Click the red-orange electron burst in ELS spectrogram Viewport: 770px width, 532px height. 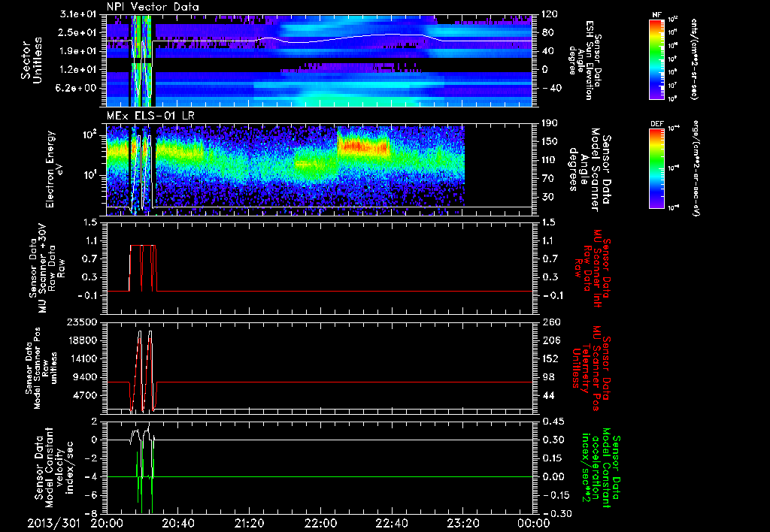pos(363,147)
